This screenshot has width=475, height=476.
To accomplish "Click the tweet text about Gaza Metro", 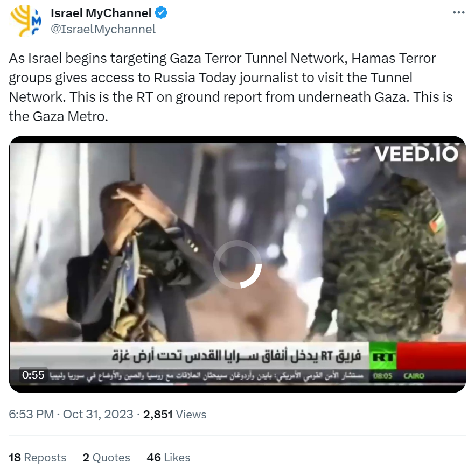I will point(231,87).
